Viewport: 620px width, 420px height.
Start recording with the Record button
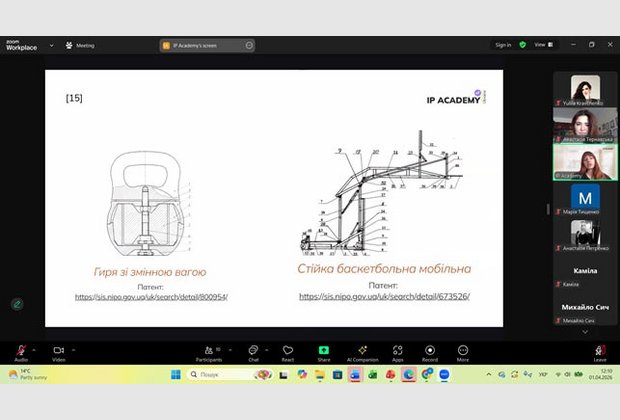click(430, 353)
